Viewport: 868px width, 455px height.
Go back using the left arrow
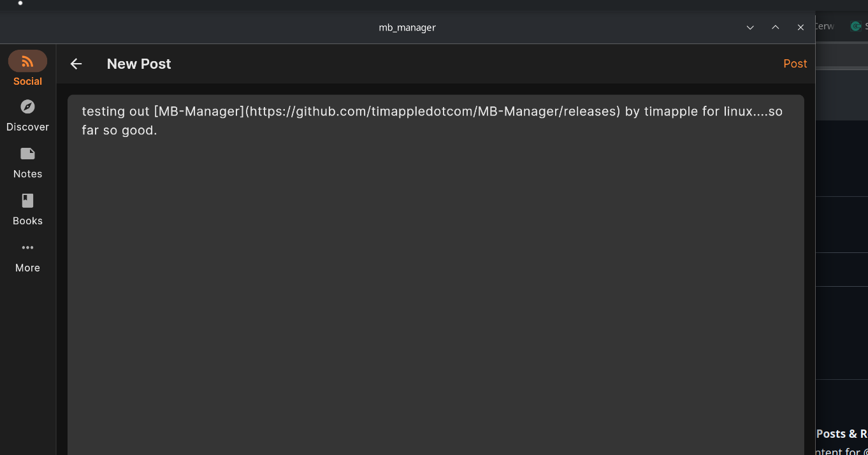pyautogui.click(x=76, y=64)
